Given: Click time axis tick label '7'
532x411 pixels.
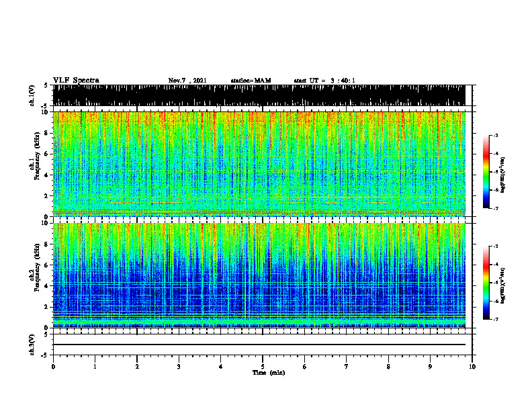Looking at the screenshot, I should click(347, 367).
